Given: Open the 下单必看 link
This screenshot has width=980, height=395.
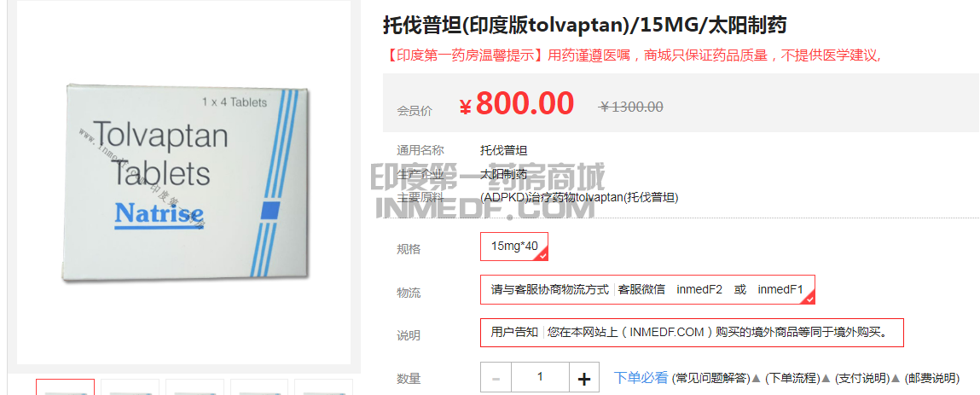Looking at the screenshot, I should pos(641,377).
